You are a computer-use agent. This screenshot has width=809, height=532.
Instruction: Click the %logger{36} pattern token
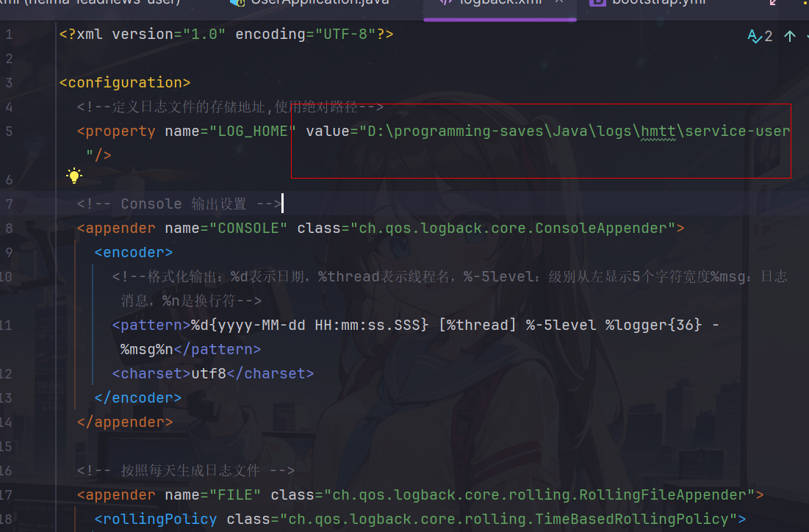coord(653,325)
